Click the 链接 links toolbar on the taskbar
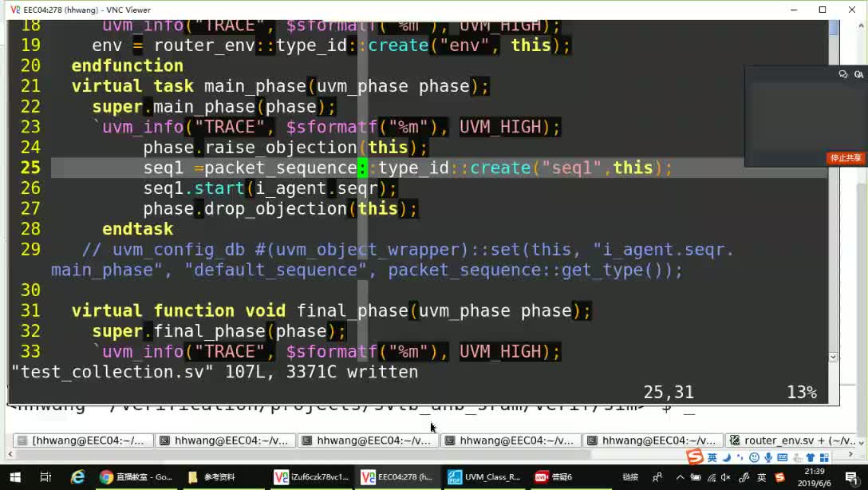868x490 pixels. (630, 476)
